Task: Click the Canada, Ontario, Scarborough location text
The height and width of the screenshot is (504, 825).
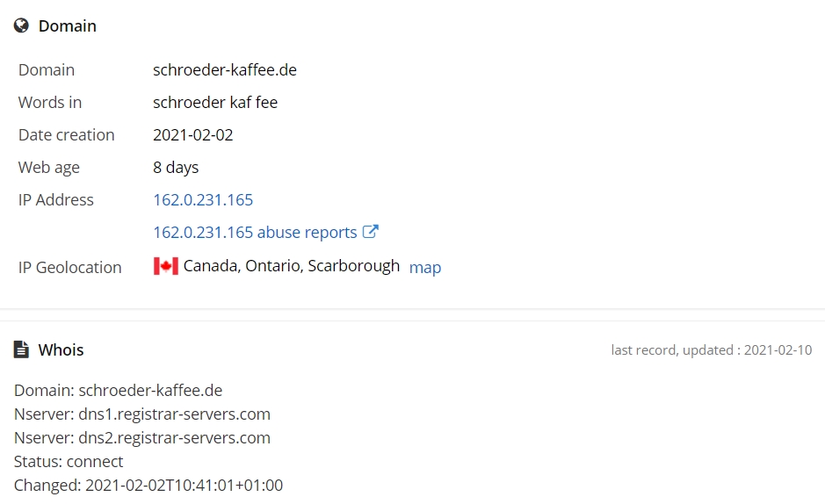Action: [x=292, y=266]
